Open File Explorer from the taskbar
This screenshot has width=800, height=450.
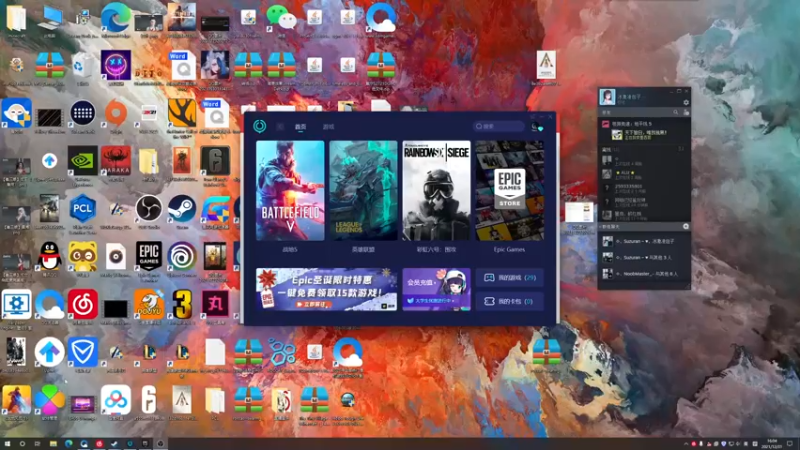(53, 444)
